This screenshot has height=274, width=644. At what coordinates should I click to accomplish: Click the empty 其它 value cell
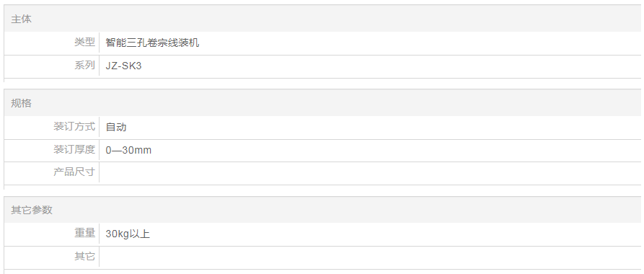click(x=370, y=257)
